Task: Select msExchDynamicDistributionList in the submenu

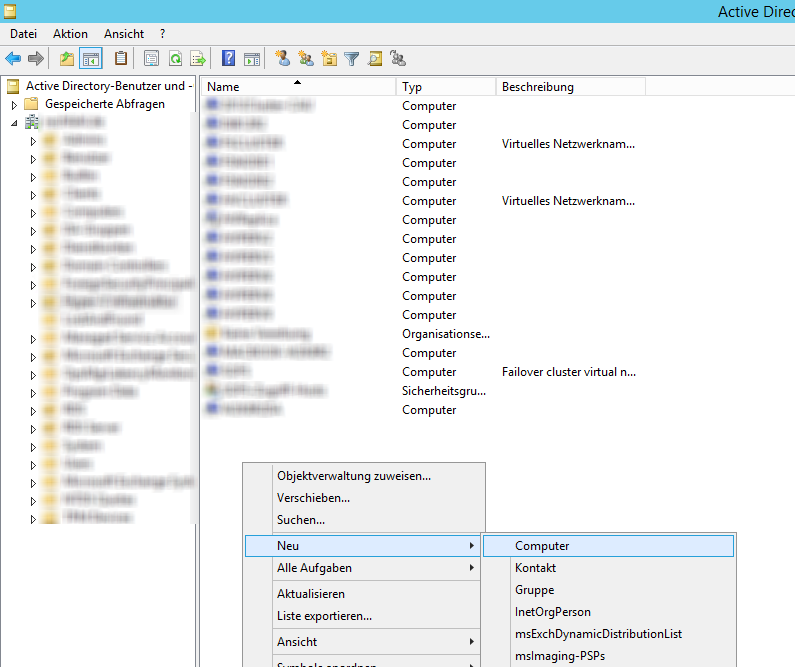Action: coord(598,634)
